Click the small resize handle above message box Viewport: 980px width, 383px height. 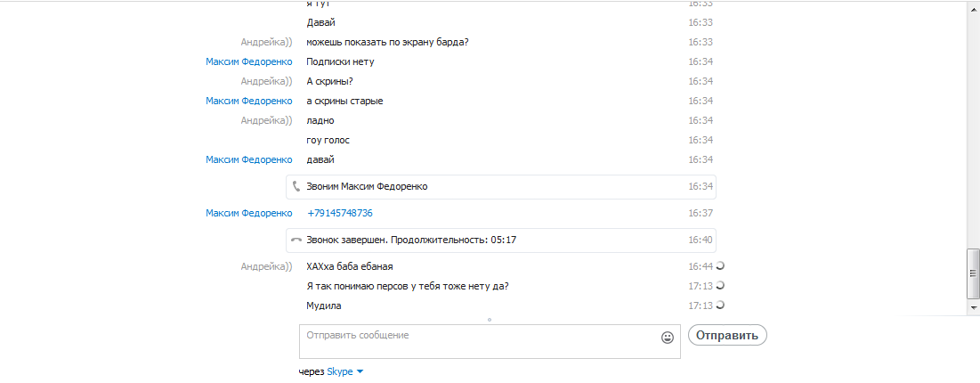coord(490,320)
